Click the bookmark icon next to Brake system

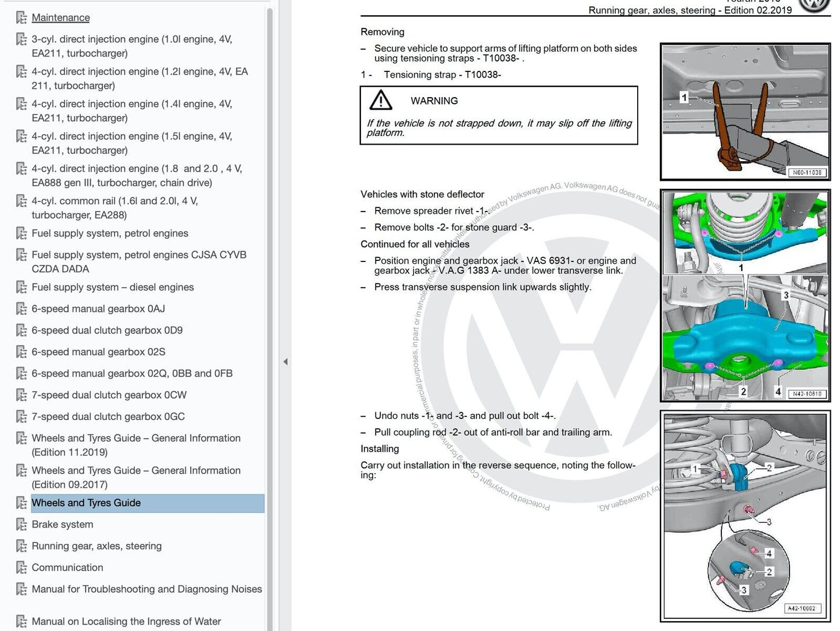click(22, 525)
